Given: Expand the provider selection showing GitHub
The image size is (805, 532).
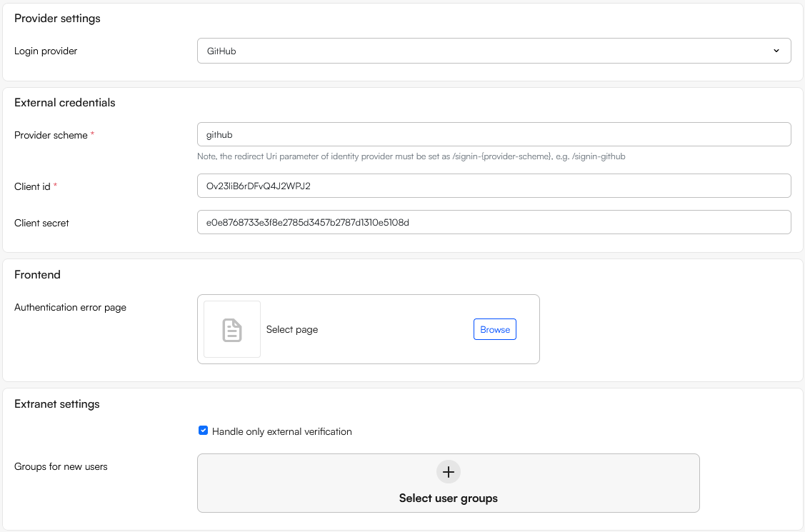Looking at the screenshot, I should pos(494,51).
